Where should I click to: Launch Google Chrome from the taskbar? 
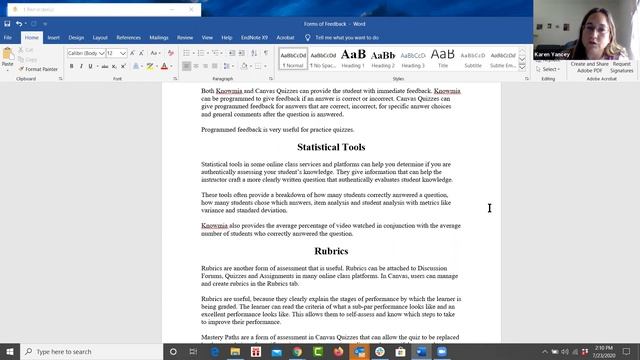click(x=297, y=351)
